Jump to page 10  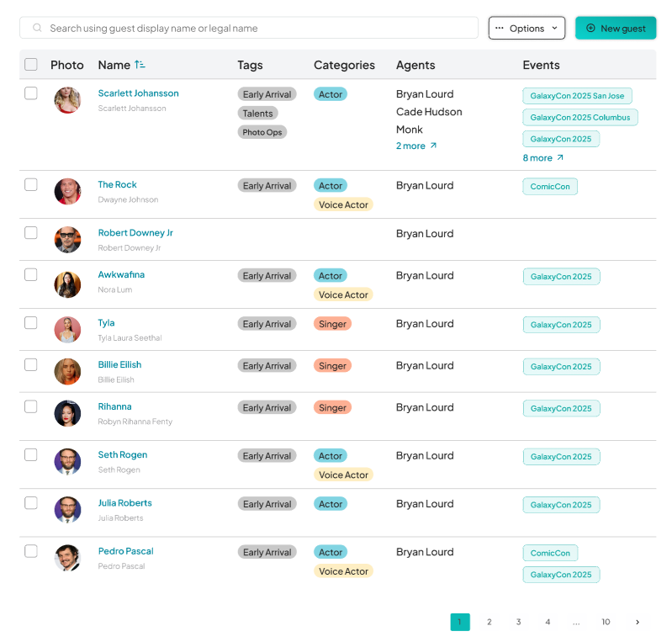(606, 622)
